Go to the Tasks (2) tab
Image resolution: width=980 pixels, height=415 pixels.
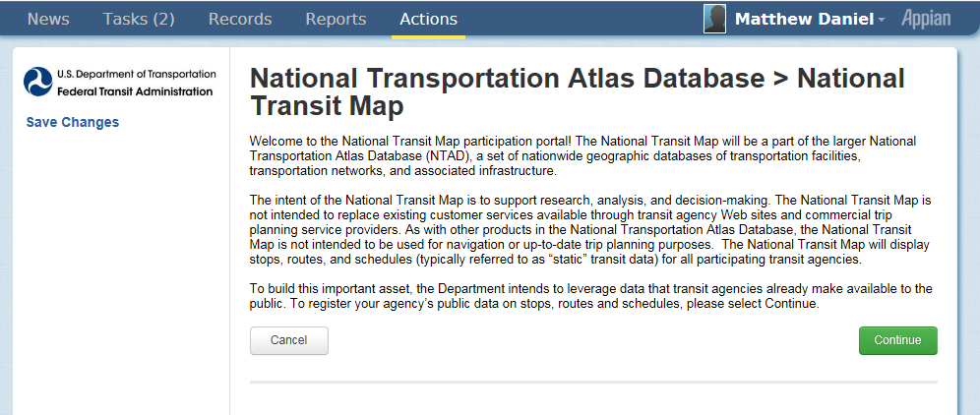(x=139, y=19)
